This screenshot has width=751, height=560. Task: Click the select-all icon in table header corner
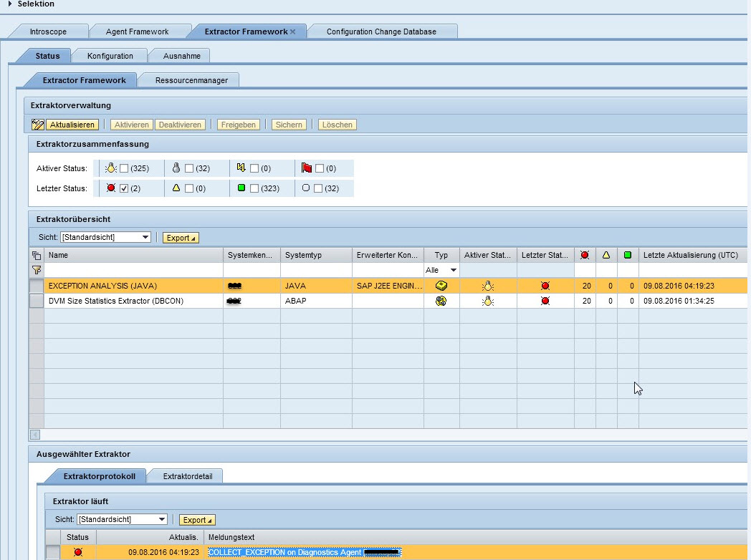click(x=37, y=255)
